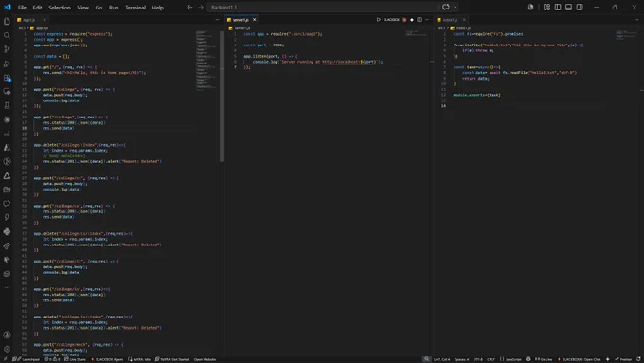
Task: Click the BLACKBOX label in server.js toolbar
Action: (391, 19)
